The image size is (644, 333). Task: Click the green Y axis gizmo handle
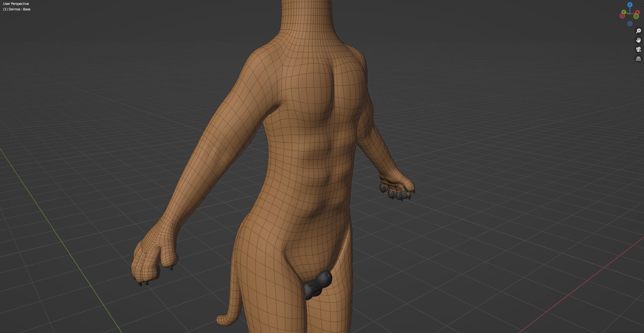624,12
